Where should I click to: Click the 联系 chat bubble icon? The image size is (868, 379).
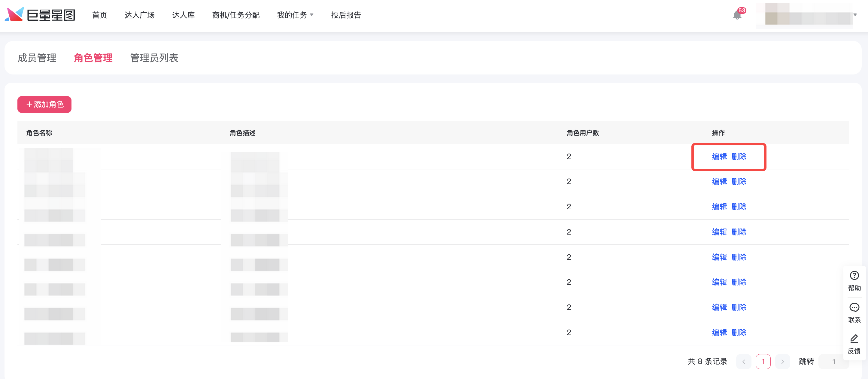click(x=854, y=308)
